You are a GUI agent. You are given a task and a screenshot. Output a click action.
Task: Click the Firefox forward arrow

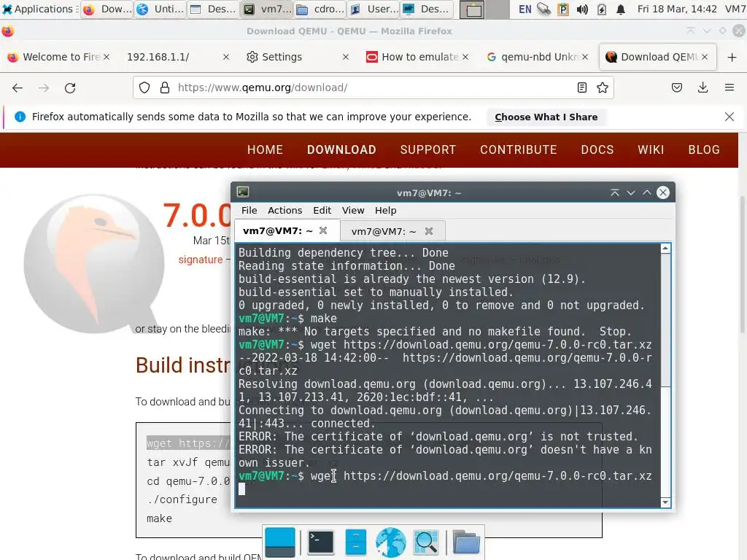click(x=44, y=87)
